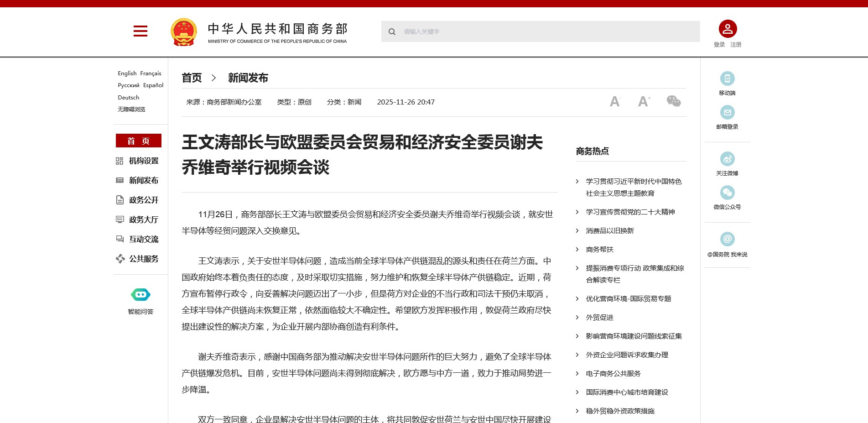Open the hamburger menu icon

140,31
